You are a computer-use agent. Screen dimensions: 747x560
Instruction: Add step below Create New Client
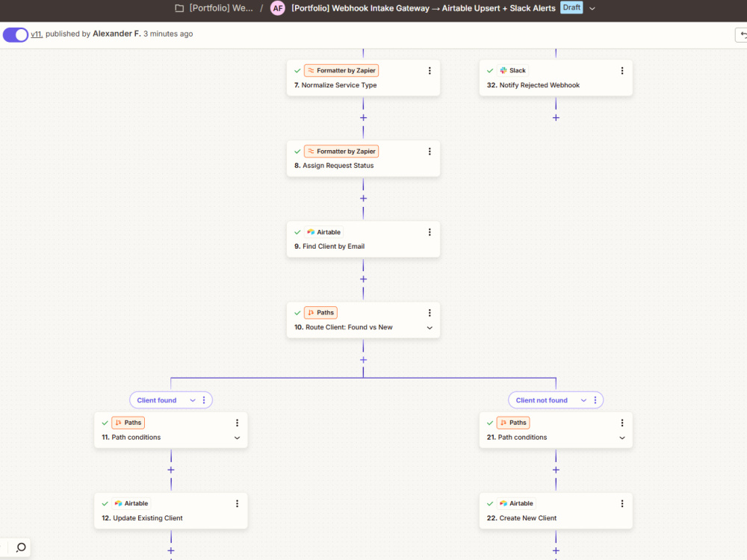point(556,550)
